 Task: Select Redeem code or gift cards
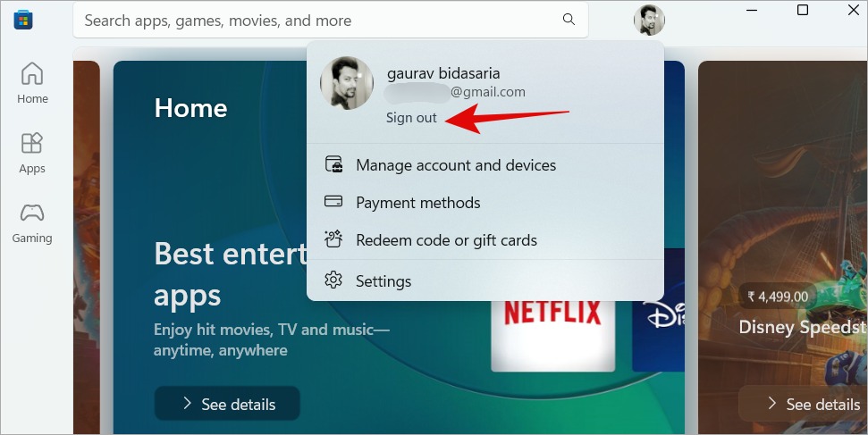[485, 240]
